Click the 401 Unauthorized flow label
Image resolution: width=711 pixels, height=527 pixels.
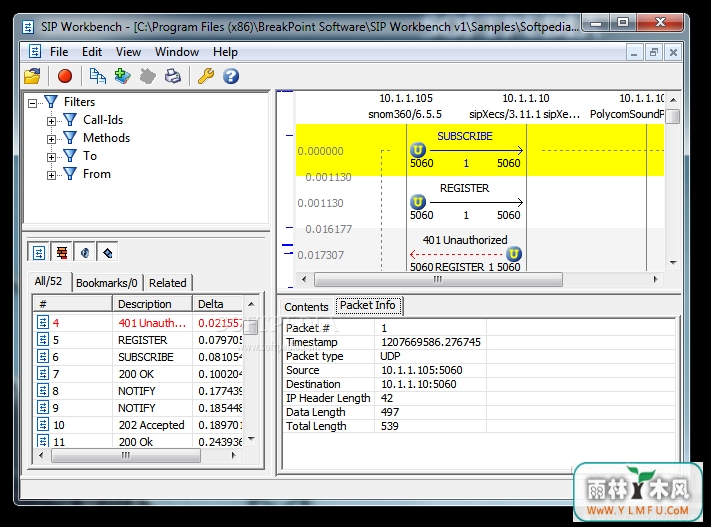pos(465,240)
